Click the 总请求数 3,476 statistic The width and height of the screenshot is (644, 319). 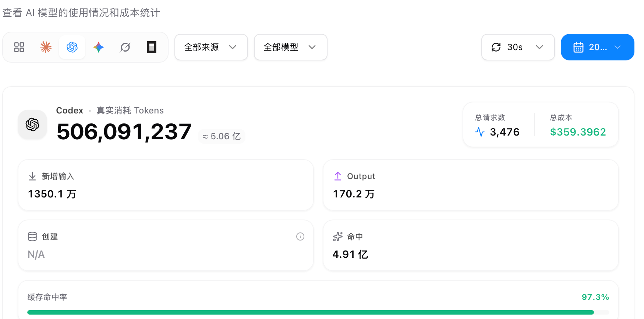coord(497,125)
